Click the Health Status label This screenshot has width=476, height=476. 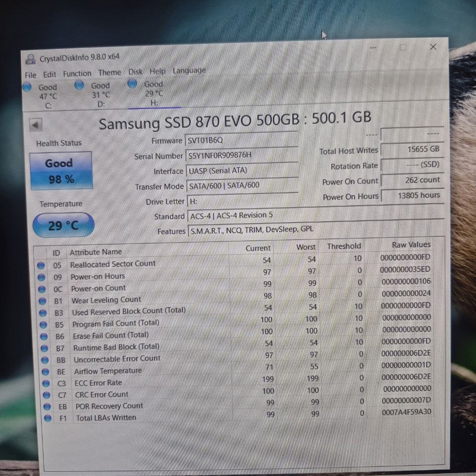(x=59, y=143)
